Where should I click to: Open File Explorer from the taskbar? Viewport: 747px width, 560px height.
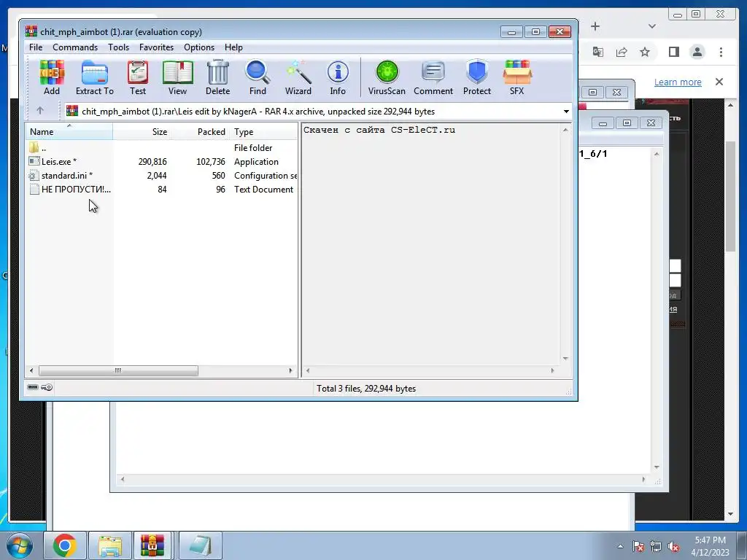coord(110,545)
